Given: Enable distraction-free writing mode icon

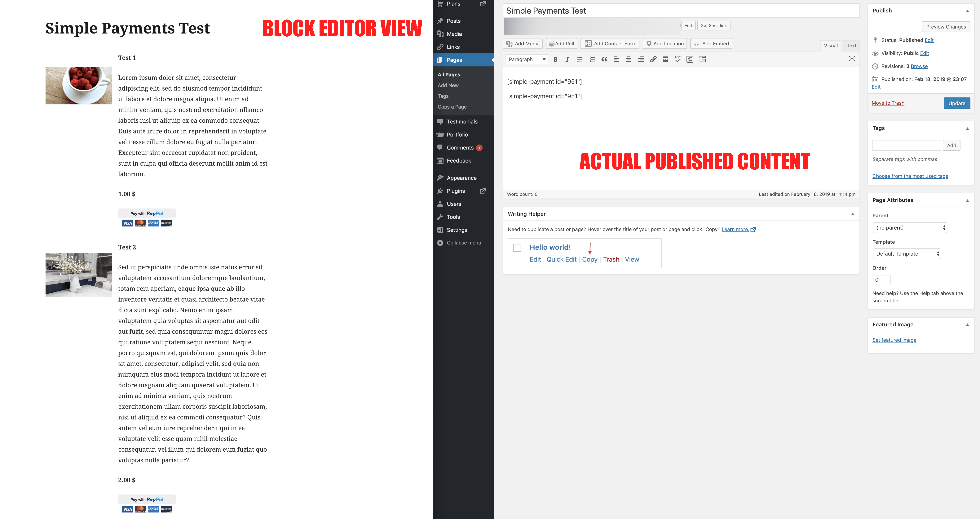Looking at the screenshot, I should (852, 59).
